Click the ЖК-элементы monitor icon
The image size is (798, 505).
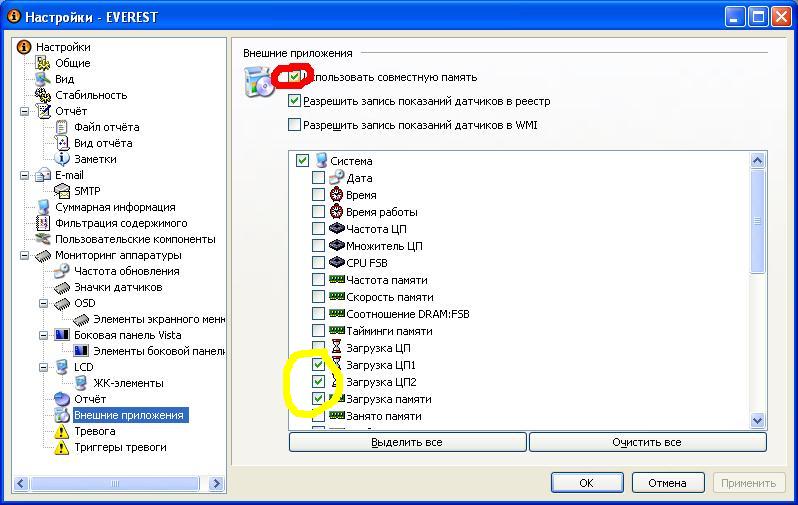click(x=80, y=383)
